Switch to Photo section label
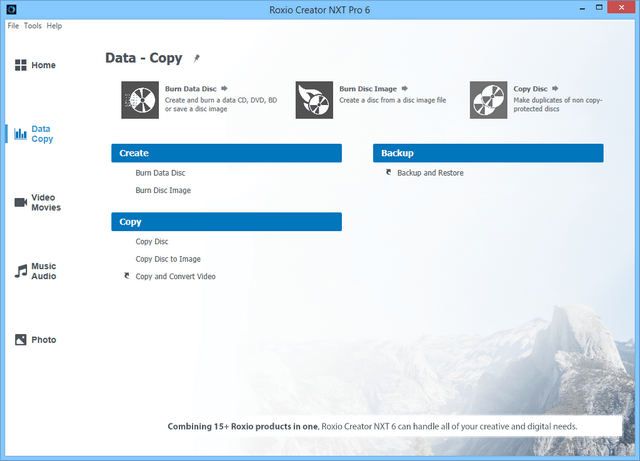 tap(44, 340)
